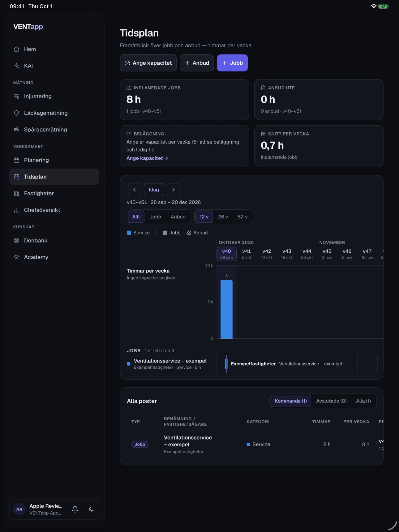
Task: Switch to Kommande (1) tab
Action: tap(291, 401)
